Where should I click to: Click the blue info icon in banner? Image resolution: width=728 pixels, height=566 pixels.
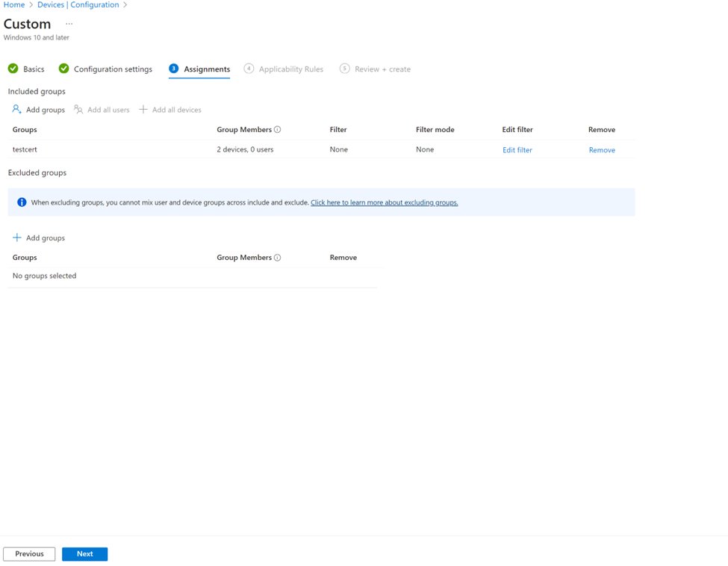coord(22,202)
